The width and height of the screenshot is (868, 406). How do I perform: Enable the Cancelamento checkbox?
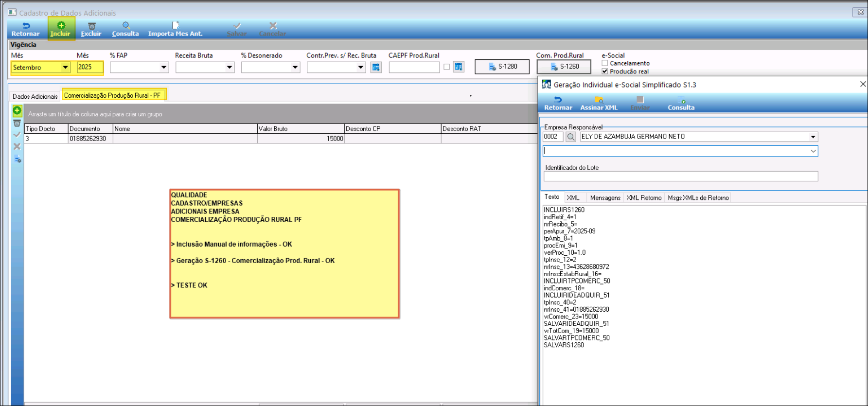point(605,63)
